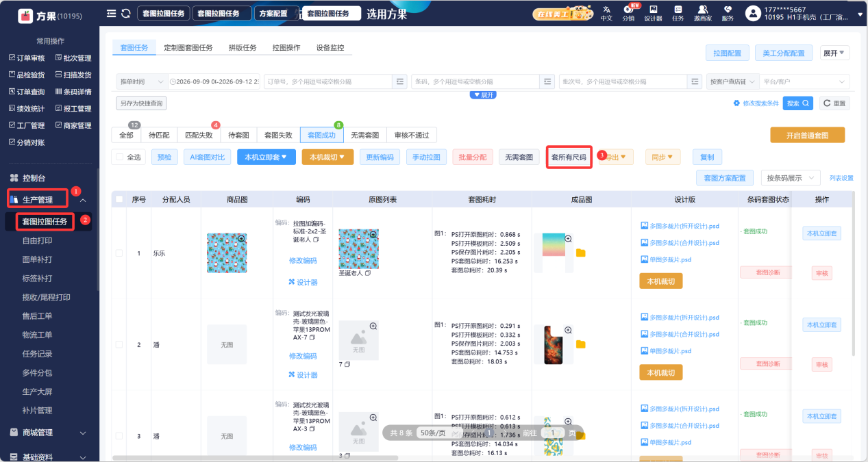Open the 平台/客户 dropdown
Screen dimensions: 868x462
[804, 81]
